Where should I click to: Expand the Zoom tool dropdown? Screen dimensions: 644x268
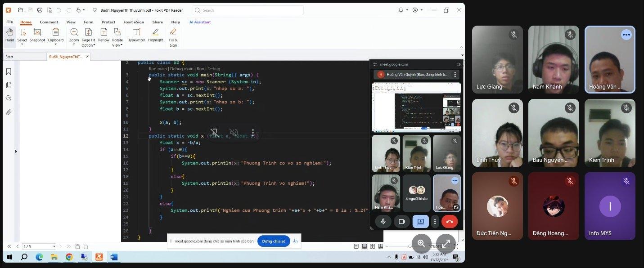74,45
